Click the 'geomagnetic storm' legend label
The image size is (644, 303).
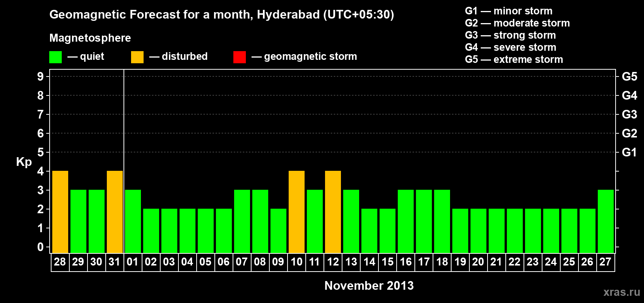[311, 57]
